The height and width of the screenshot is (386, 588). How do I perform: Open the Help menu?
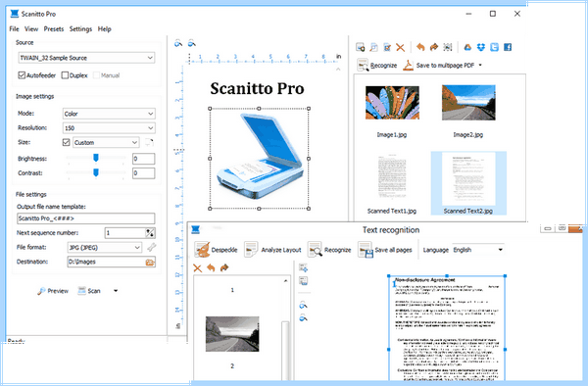coord(104,28)
